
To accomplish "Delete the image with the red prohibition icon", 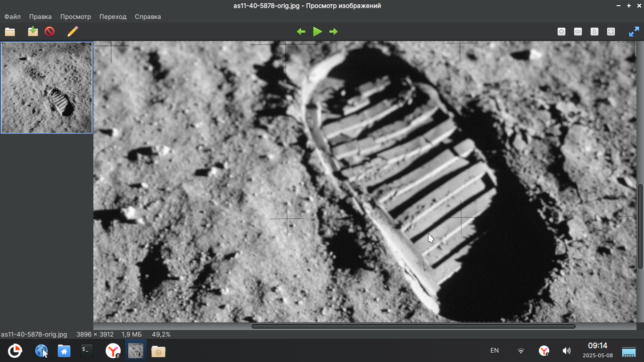I will (x=50, y=32).
